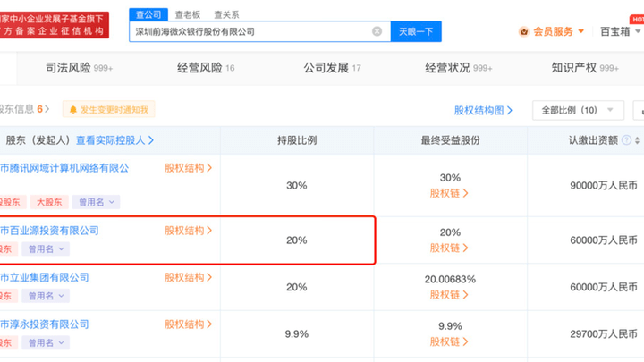Open 股权结构 for the Tencent shareholder row
Viewport: 644px width, 362px height.
tap(188, 168)
